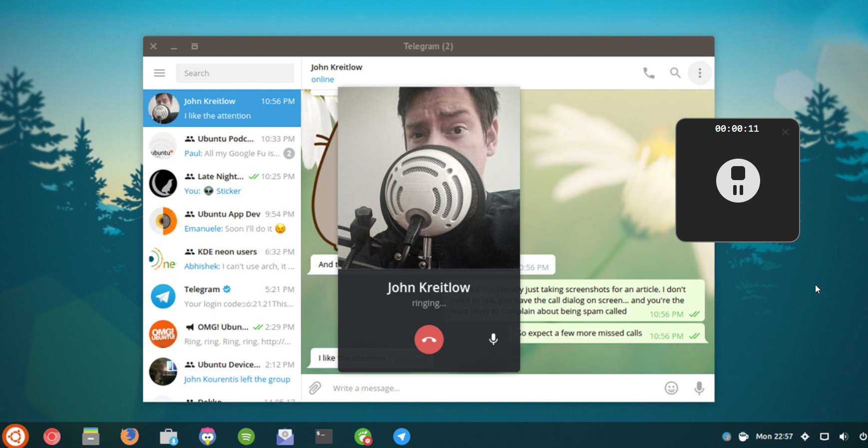Open the three-dot chat options menu
868x448 pixels.
700,73
